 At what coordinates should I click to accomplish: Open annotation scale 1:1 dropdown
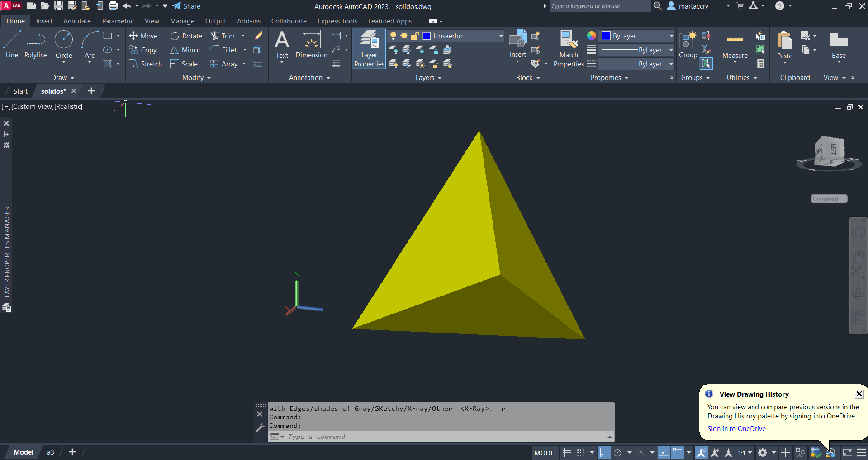(x=745, y=453)
